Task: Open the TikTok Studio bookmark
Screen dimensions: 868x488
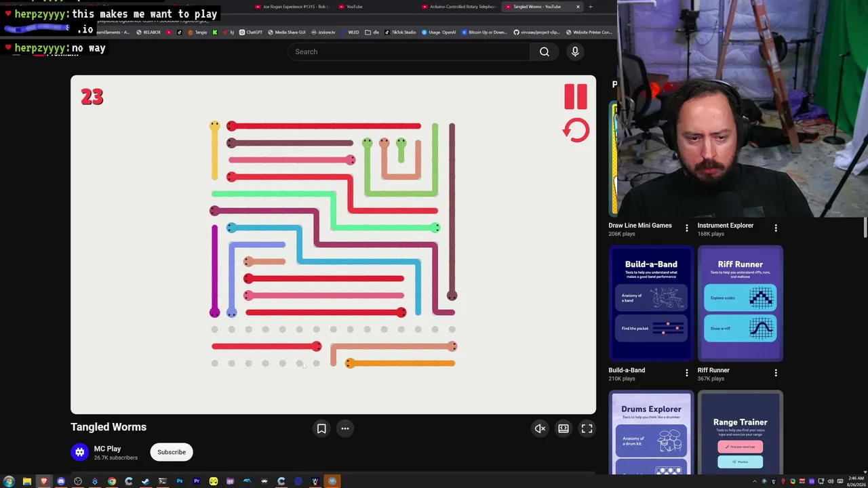Action: coord(400,32)
